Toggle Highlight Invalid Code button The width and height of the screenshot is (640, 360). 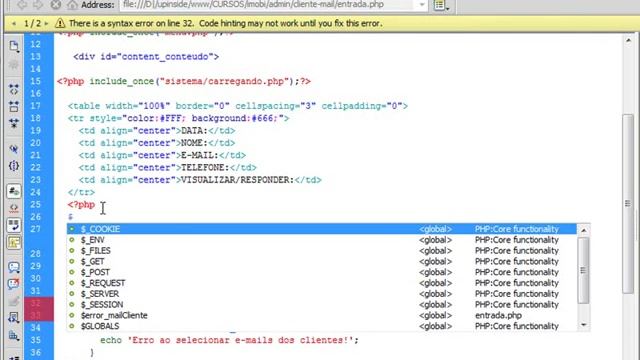(14, 208)
